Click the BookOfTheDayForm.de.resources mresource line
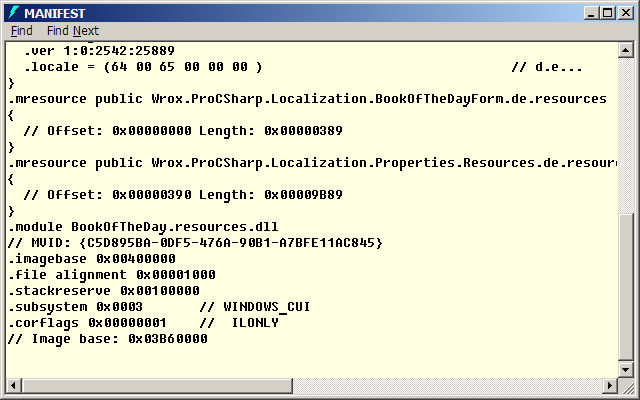 (307, 99)
